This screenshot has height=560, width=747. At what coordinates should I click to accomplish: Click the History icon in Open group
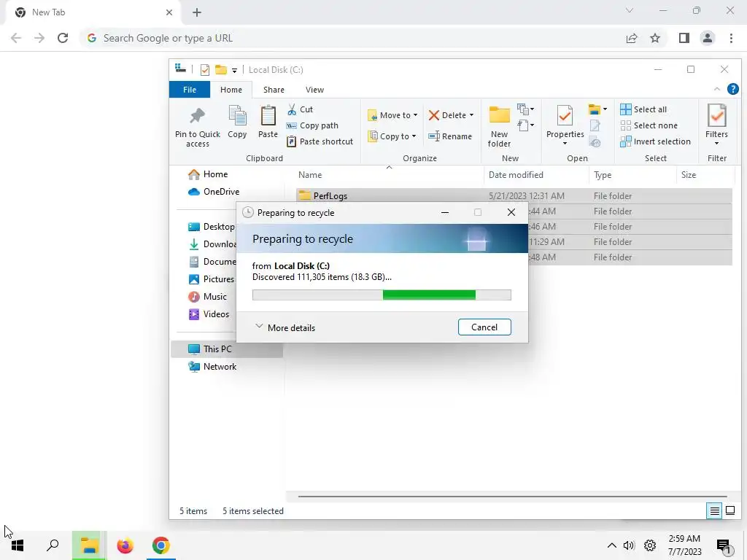point(595,142)
